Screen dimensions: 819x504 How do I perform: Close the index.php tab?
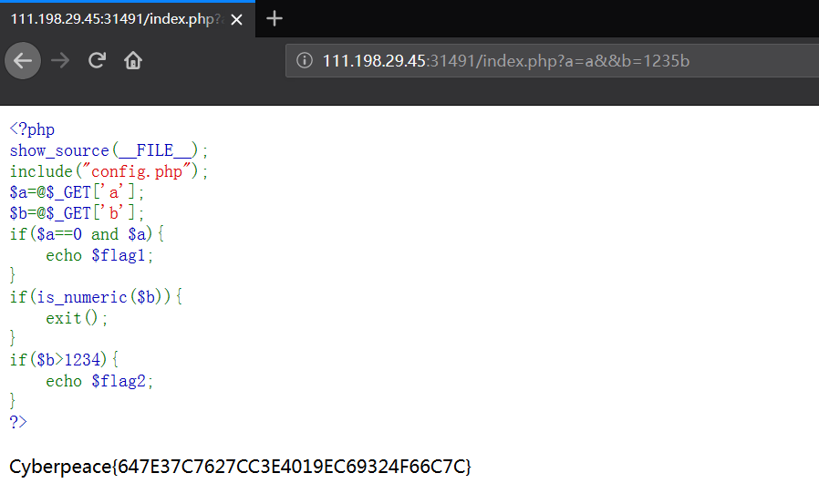click(x=236, y=20)
